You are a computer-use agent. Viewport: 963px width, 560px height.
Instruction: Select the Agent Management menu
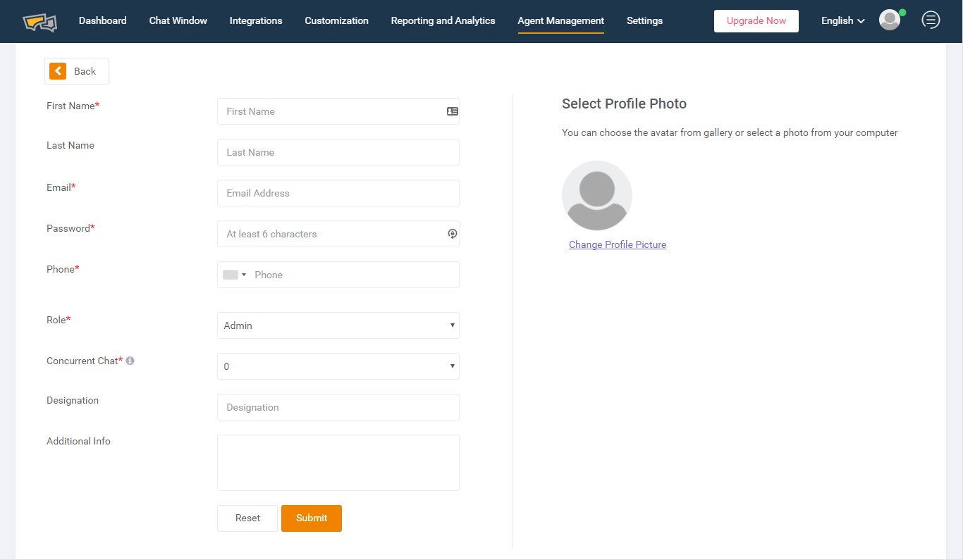561,20
